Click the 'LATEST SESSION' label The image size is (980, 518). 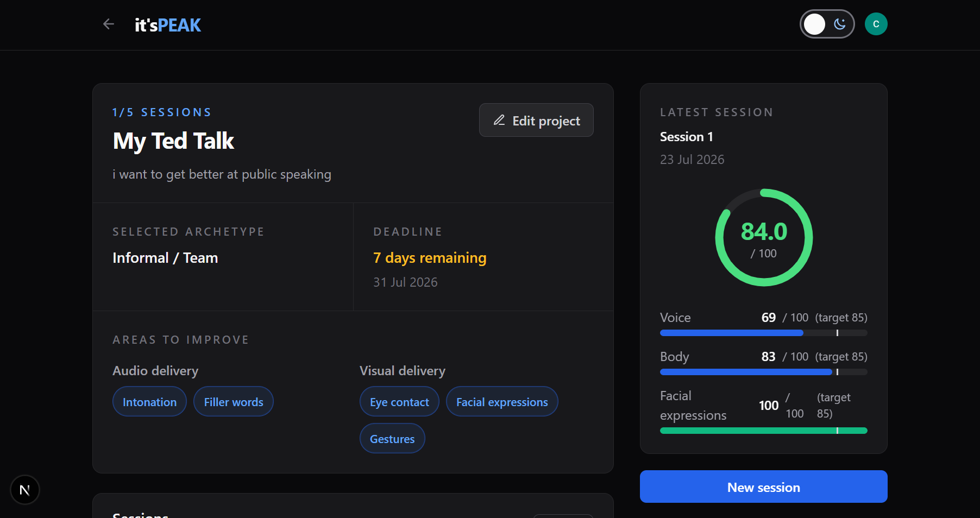coord(717,112)
